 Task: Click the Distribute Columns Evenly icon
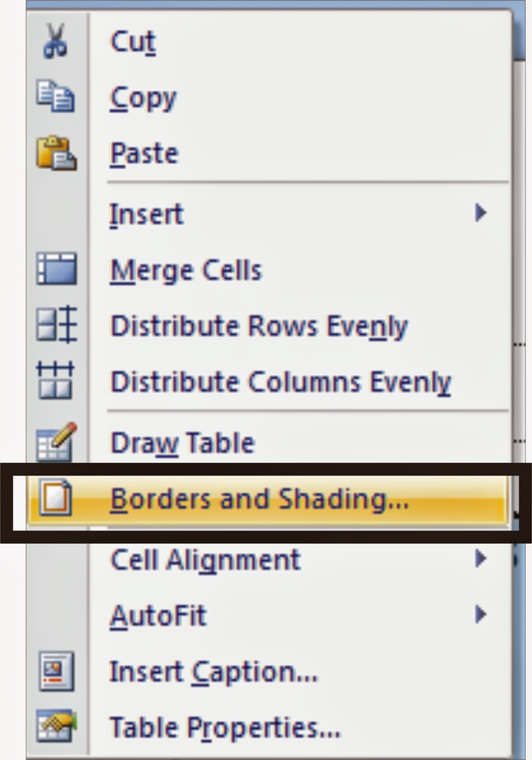[56, 380]
